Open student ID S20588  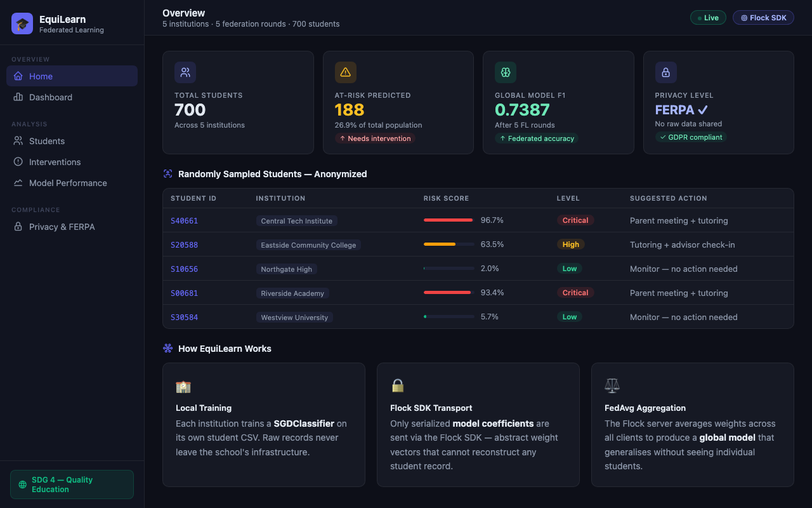pos(184,245)
